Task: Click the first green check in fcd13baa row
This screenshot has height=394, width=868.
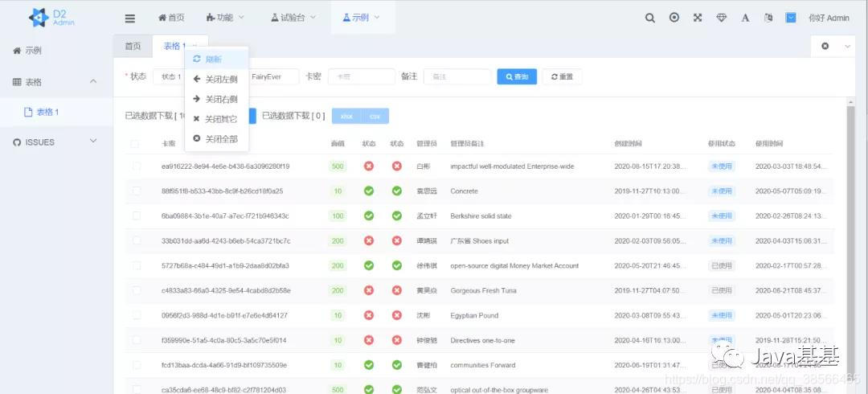Action: pos(369,365)
